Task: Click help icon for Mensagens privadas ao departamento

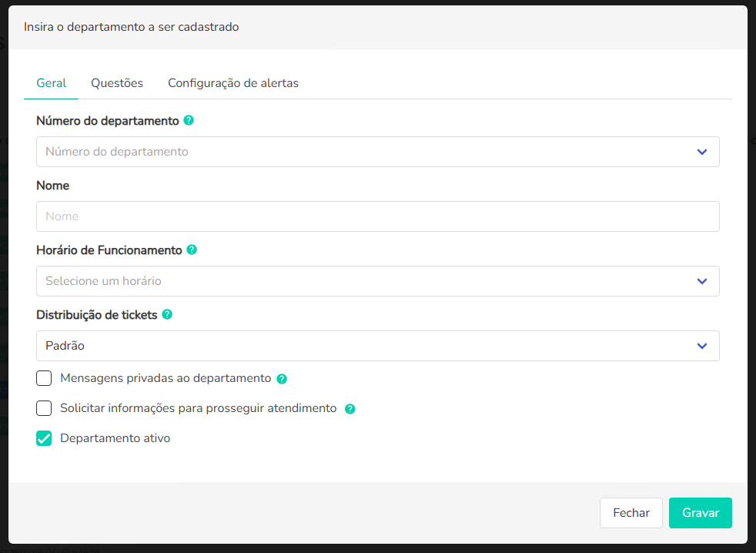Action: point(282,379)
